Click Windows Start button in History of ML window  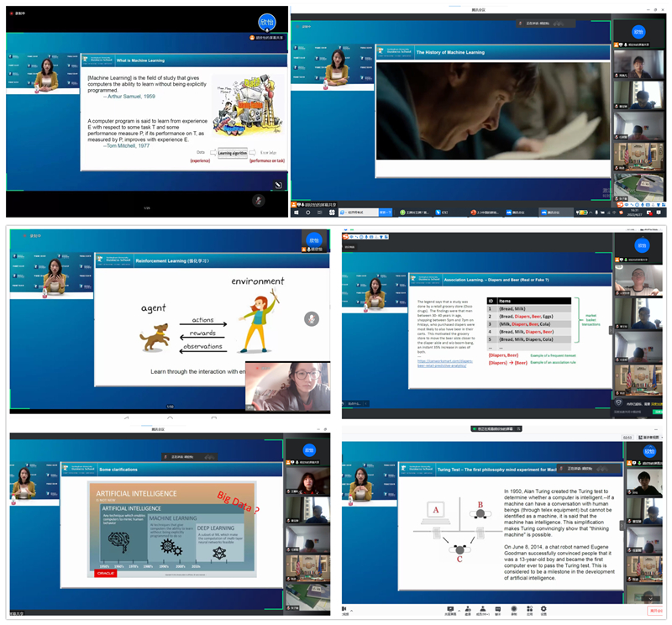tap(295, 213)
